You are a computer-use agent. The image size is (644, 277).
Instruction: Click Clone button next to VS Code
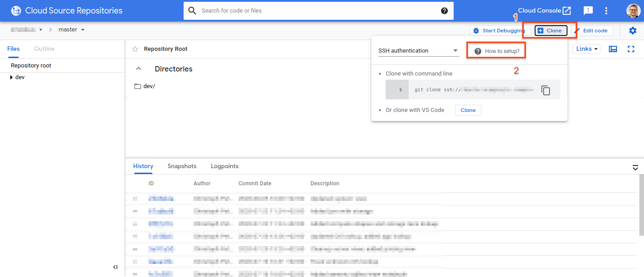click(x=468, y=110)
